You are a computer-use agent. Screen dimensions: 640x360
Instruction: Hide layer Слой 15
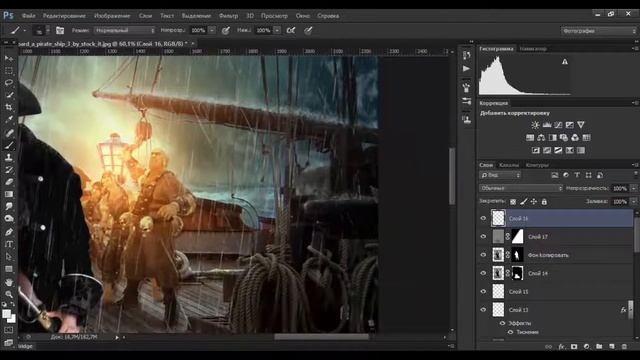(x=483, y=291)
